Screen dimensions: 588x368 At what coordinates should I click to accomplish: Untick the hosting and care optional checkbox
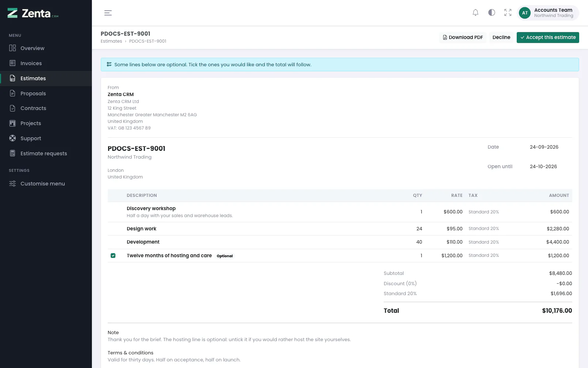point(113,255)
